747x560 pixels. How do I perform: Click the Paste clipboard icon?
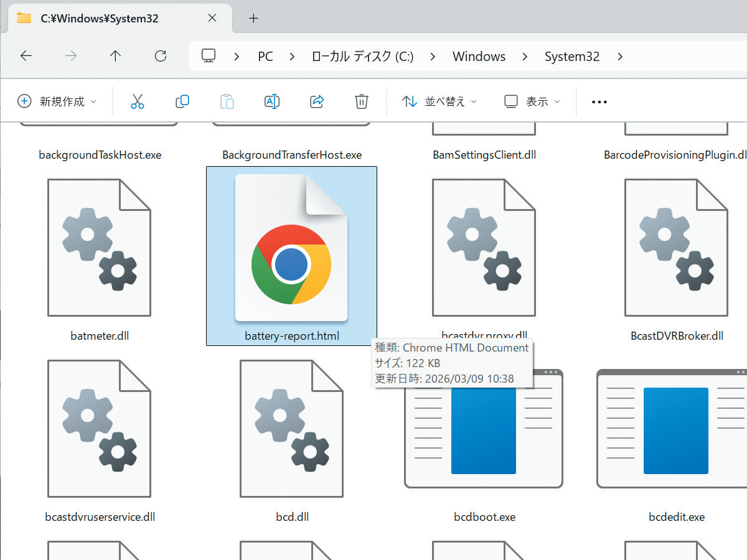(x=227, y=101)
